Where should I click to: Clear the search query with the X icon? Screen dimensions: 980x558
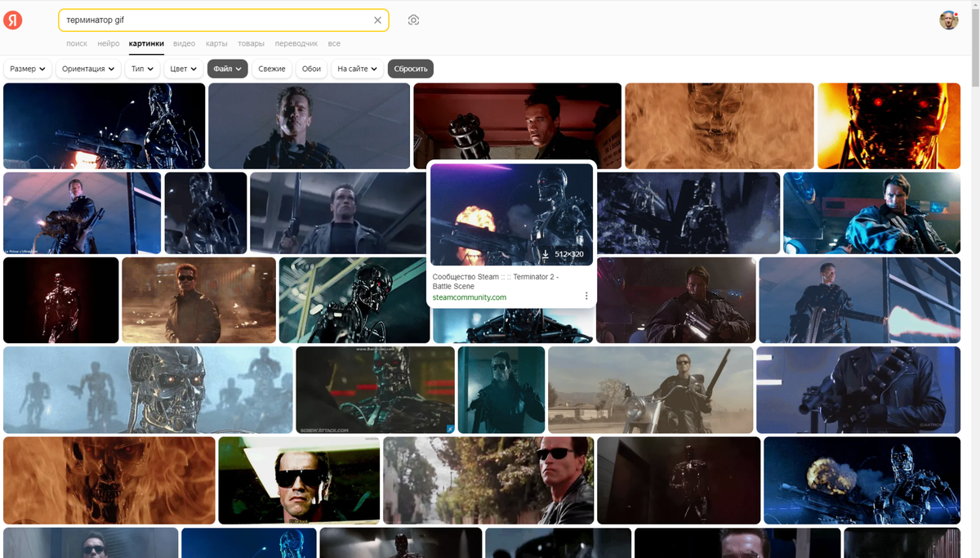(x=377, y=20)
